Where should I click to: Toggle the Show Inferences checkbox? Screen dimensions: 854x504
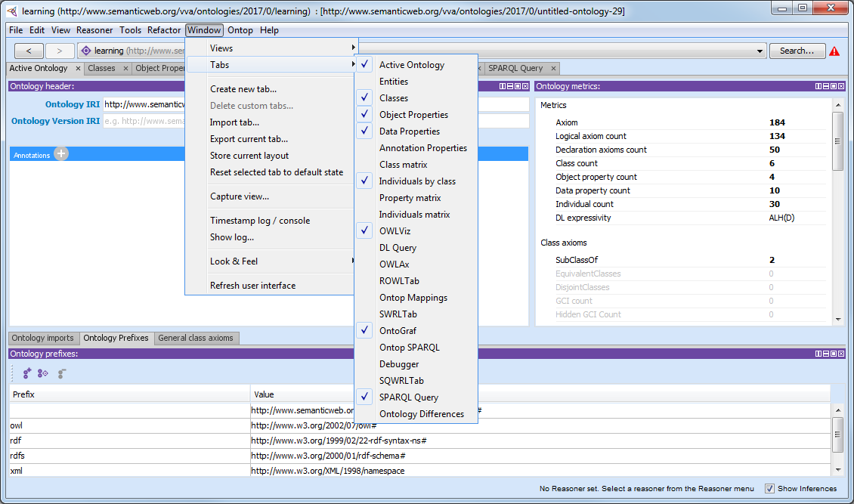pyautogui.click(x=769, y=488)
